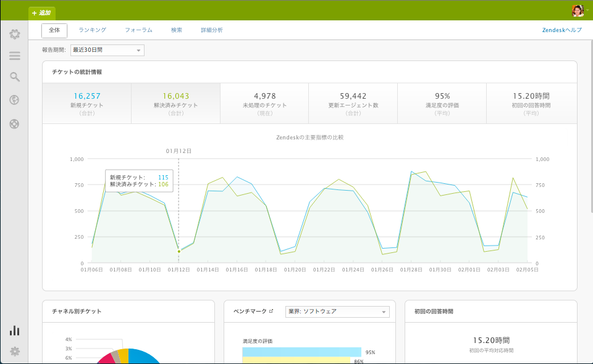This screenshot has width=593, height=364.
Task: Click the チャネル別チケット panel heading
Action: click(77, 312)
